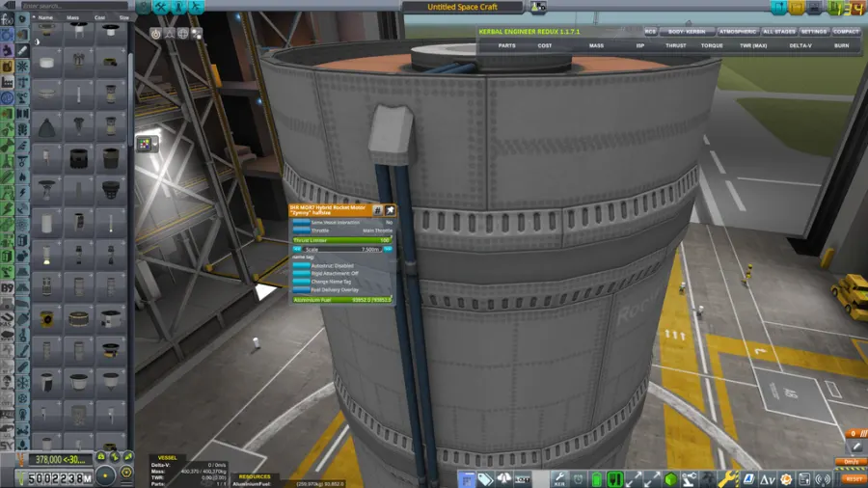This screenshot has width=868, height=488.
Task: Click the TWR (MAX) column header
Action: 753,46
